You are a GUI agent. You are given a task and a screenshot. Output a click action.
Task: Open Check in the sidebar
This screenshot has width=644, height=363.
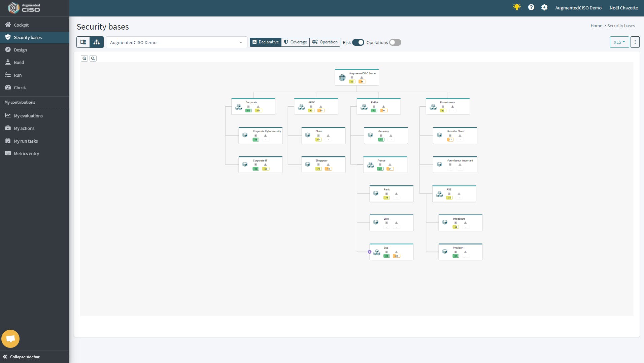35,87
